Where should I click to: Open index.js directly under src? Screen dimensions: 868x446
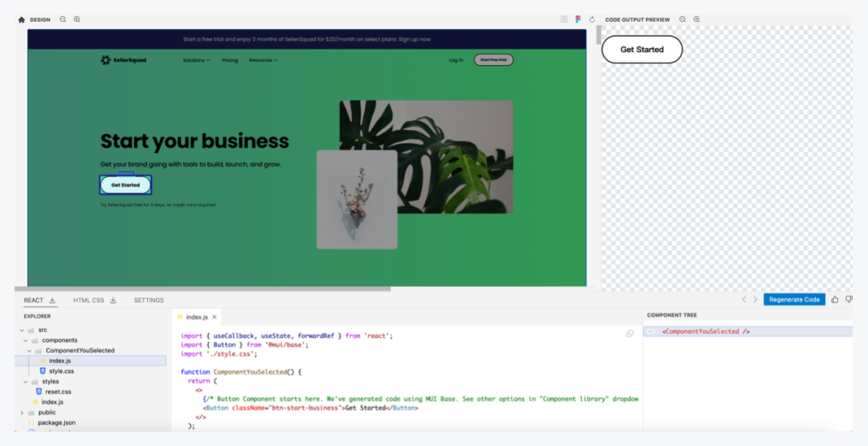[52, 402]
